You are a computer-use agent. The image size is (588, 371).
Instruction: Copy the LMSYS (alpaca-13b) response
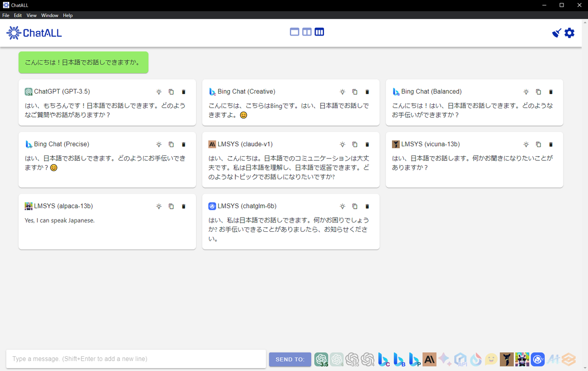coord(171,206)
